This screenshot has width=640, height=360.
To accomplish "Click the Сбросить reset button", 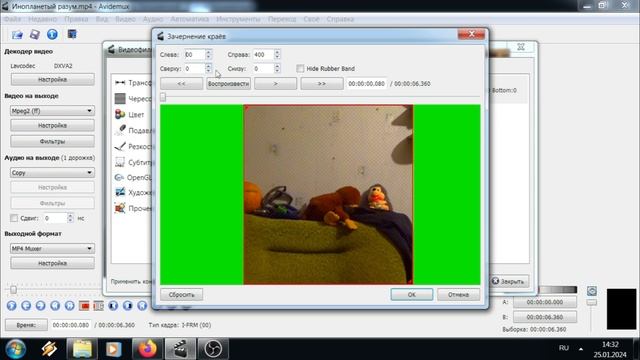I will coord(182,294).
